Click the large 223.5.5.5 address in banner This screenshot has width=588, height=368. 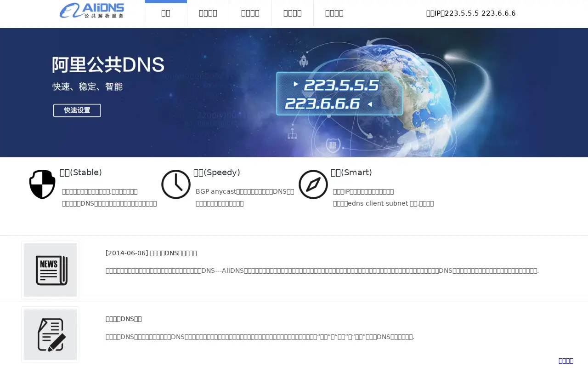coord(341,85)
